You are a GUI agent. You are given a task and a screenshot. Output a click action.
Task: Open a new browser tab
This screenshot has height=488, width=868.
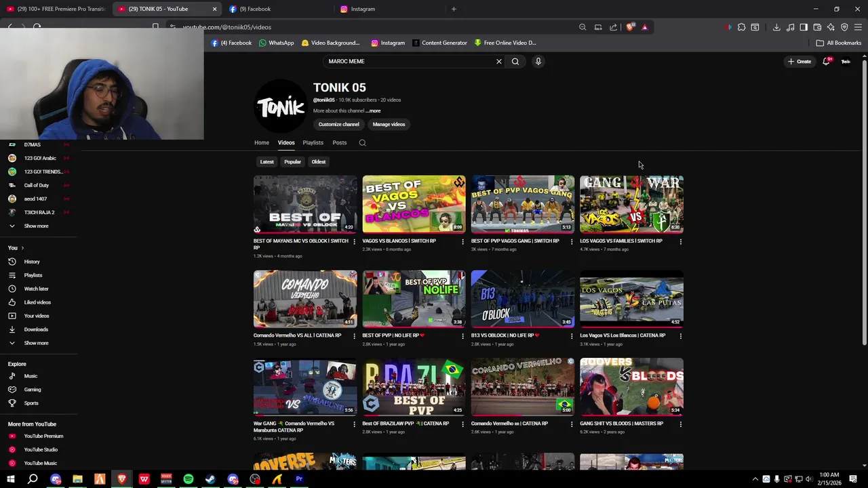click(x=454, y=9)
